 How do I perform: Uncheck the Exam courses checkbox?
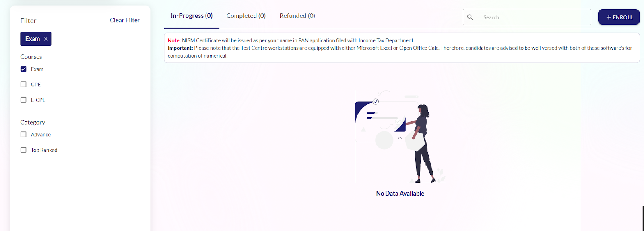coord(23,69)
